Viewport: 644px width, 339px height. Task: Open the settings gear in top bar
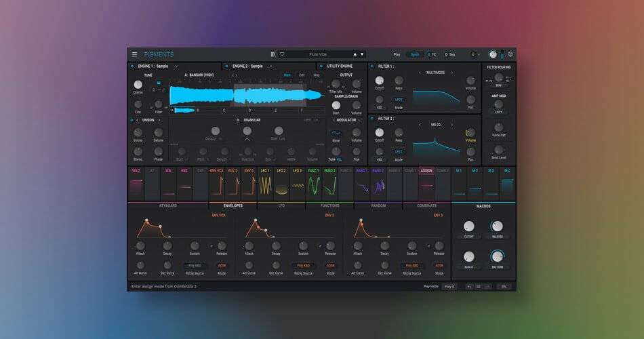(x=510, y=54)
